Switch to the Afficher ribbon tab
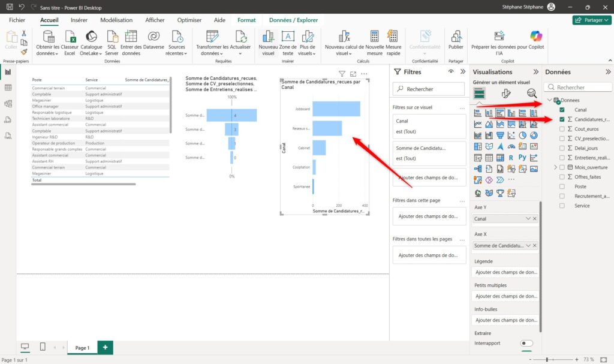 pos(155,20)
